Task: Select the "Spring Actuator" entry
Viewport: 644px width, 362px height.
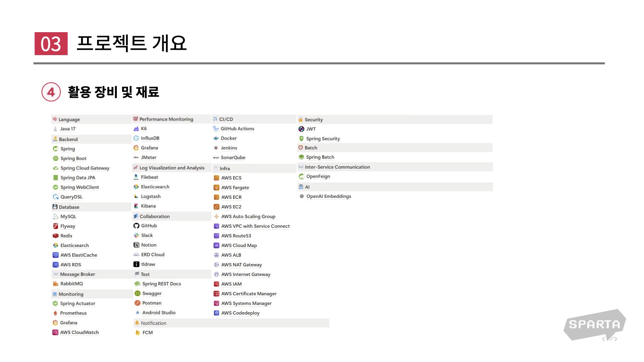Action: point(78,304)
